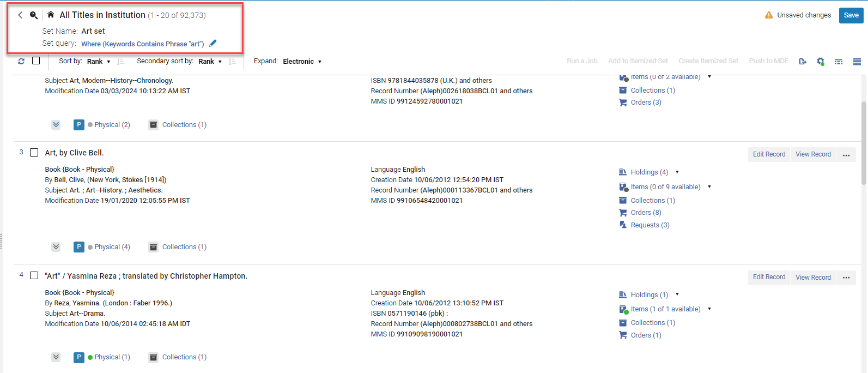Click blue P badge in Yasmina Reza row
Image resolution: width=868 pixels, height=373 pixels.
point(79,357)
